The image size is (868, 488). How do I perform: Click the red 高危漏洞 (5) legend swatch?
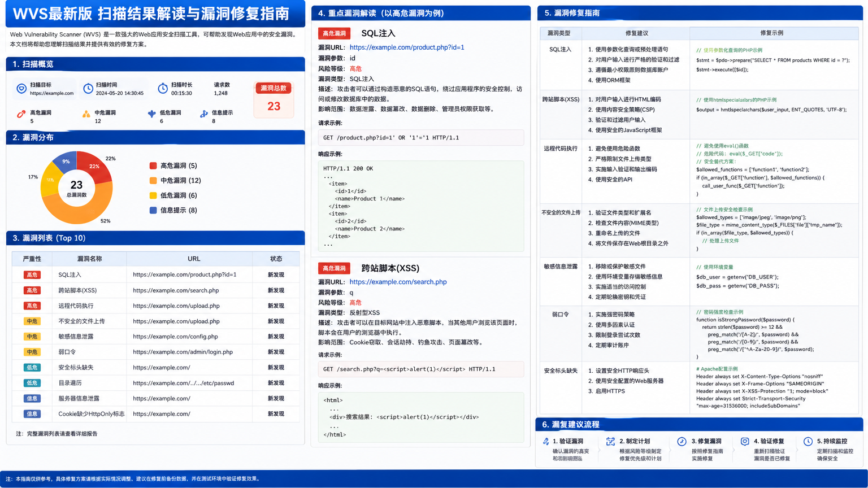coord(153,166)
